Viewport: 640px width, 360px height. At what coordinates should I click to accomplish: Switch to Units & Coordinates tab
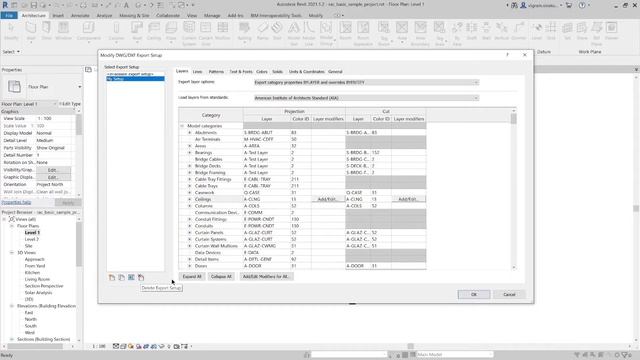coord(307,72)
